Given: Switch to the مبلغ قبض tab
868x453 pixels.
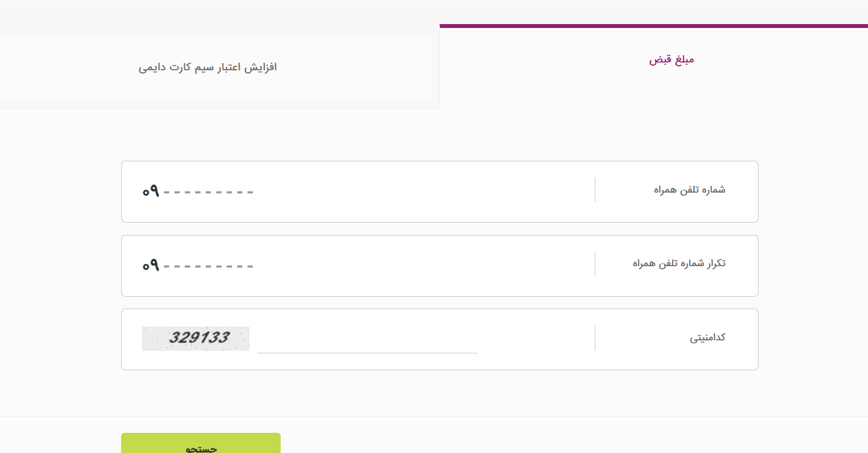Looking at the screenshot, I should point(671,60).
